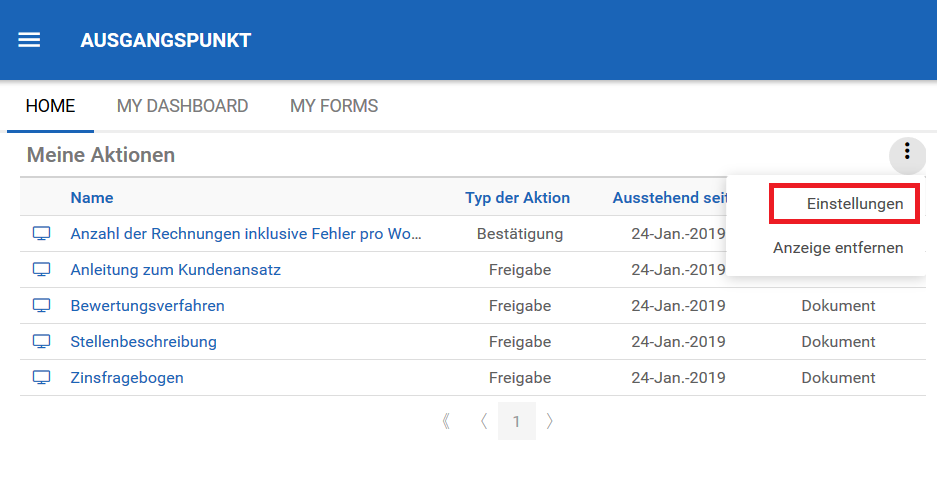This screenshot has width=937, height=487.
Task: Switch to the MY FORMS tab
Action: pos(334,106)
